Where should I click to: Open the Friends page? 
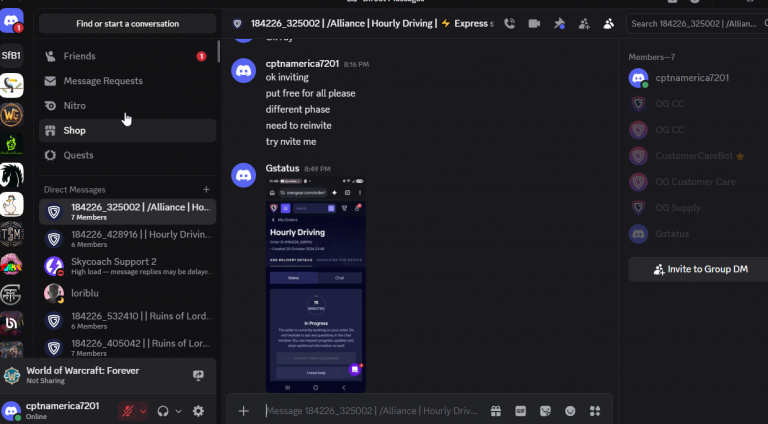(x=127, y=56)
